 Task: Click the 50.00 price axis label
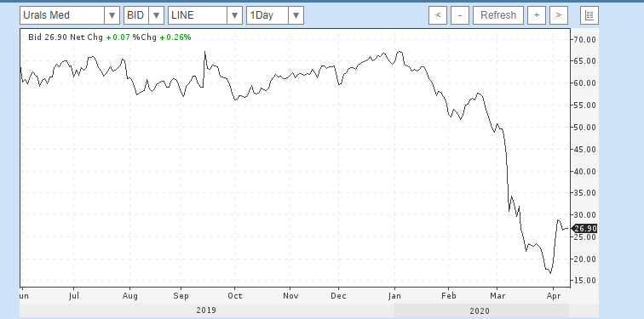click(x=584, y=127)
